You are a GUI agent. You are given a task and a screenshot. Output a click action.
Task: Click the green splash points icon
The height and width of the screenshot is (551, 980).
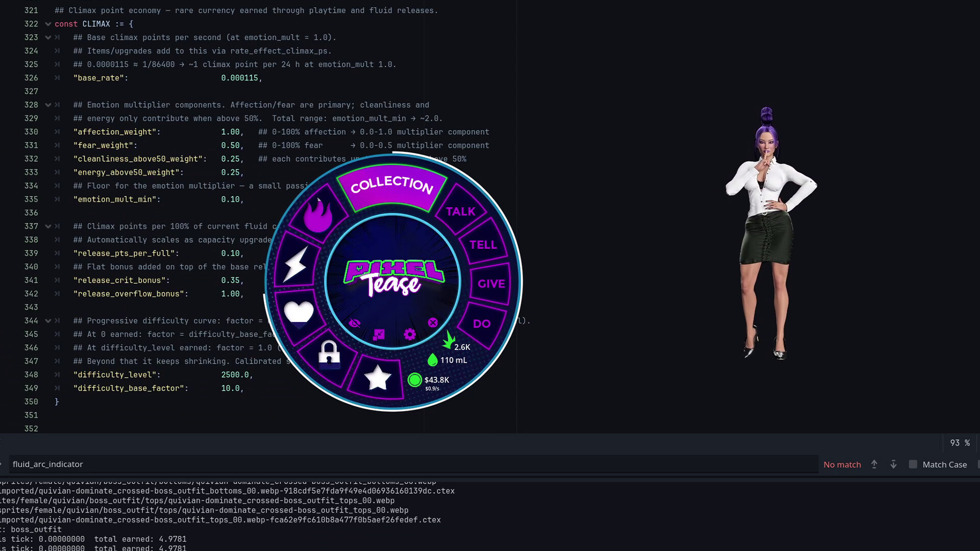[x=448, y=341]
